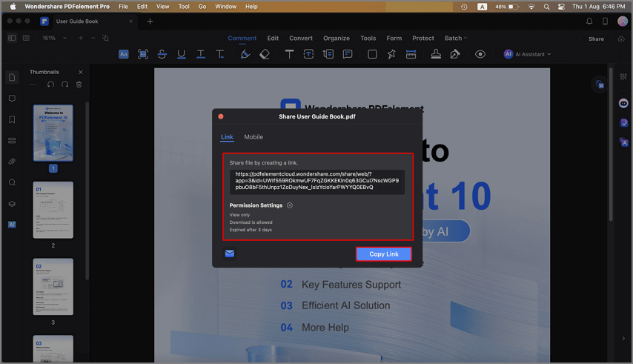This screenshot has width=633, height=364.
Task: Open the Organize ribbon tab
Action: (x=337, y=38)
